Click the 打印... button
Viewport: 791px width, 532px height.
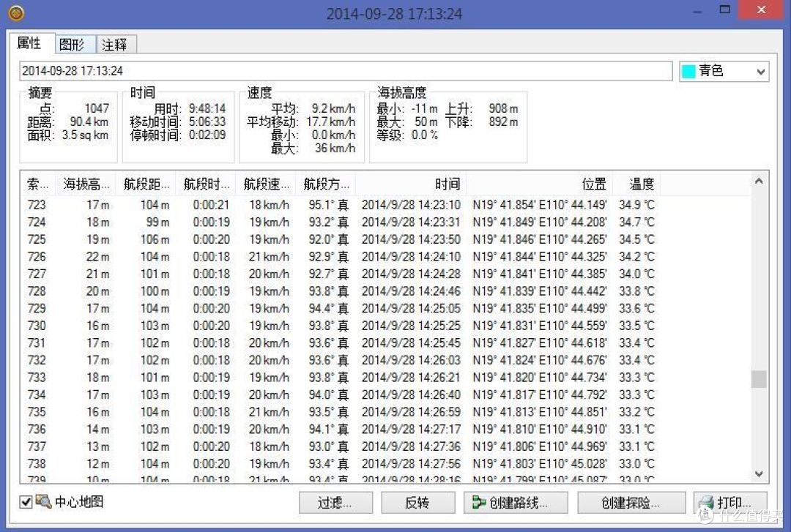(x=730, y=502)
